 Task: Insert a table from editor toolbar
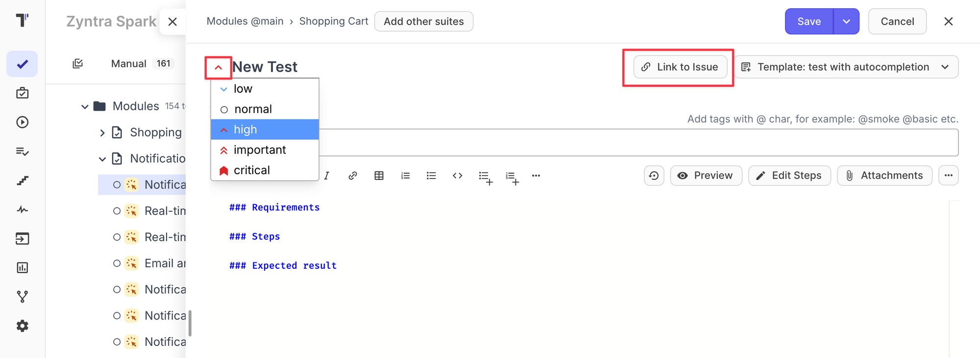379,176
